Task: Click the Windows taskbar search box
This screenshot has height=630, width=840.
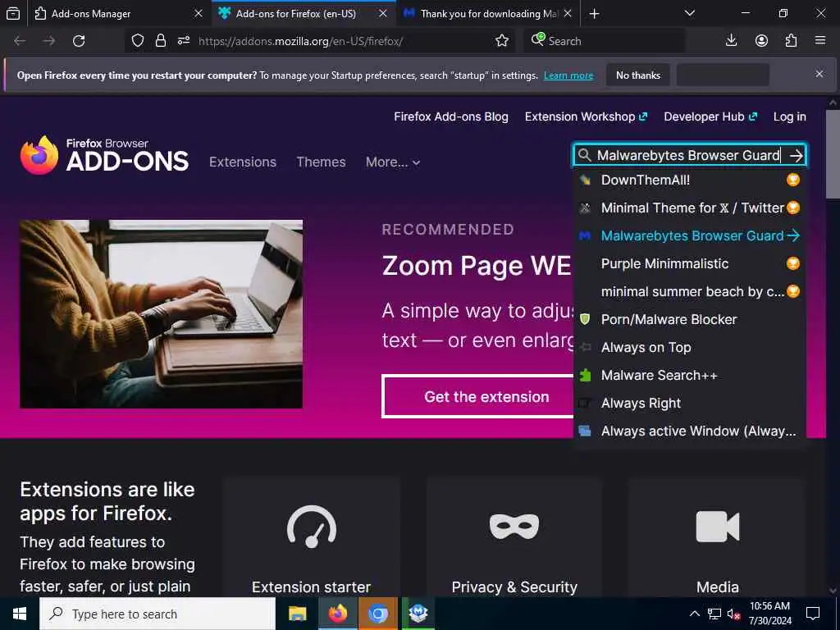Action: [x=157, y=614]
